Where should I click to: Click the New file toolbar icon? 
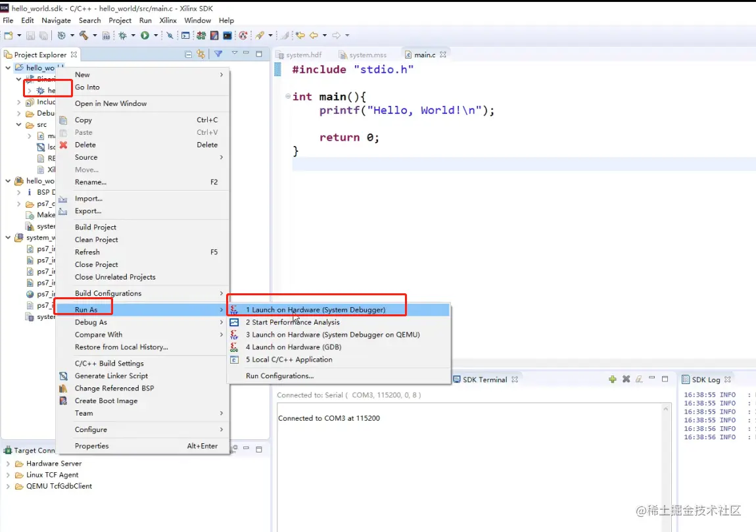coord(9,36)
